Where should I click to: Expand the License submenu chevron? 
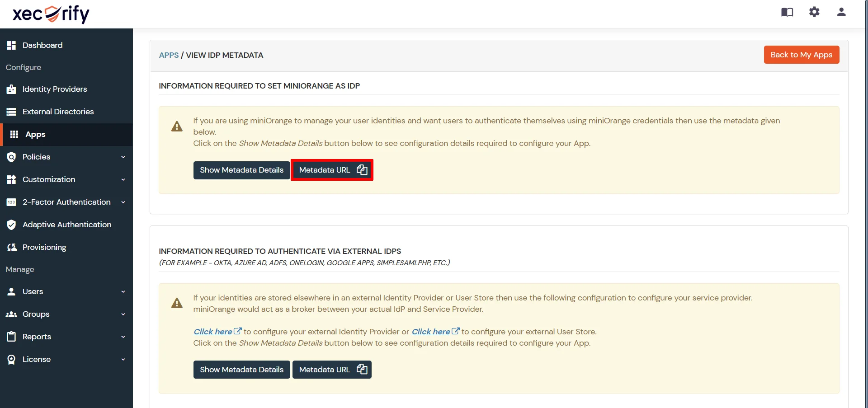123,359
